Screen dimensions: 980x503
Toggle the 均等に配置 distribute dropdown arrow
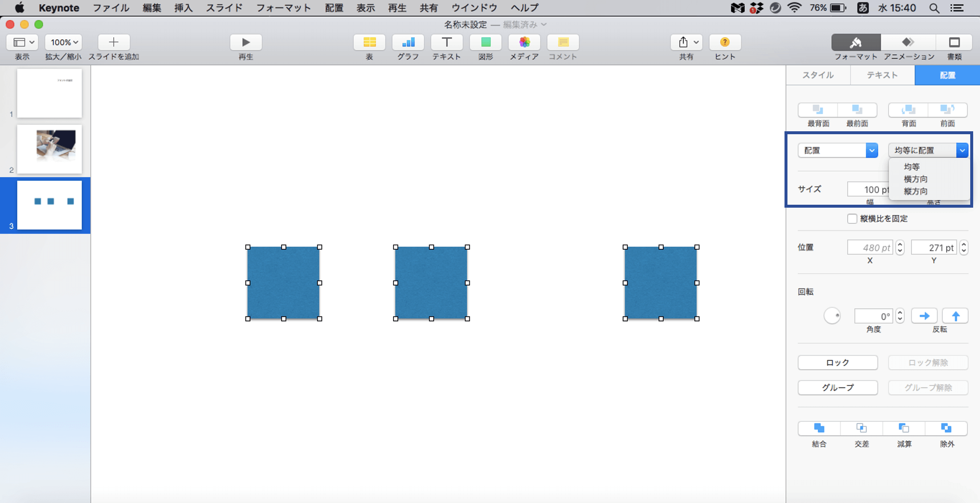click(962, 150)
